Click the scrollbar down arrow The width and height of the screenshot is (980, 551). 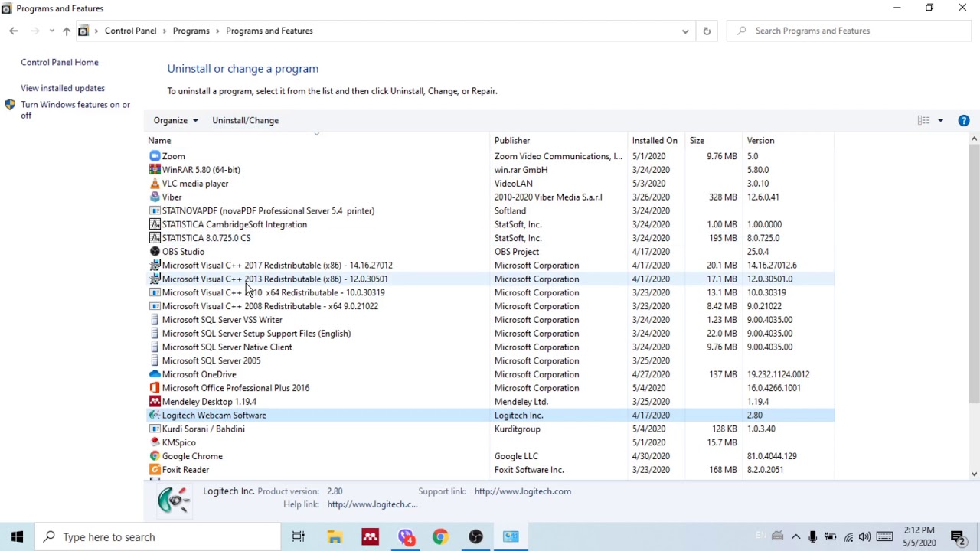coord(974,474)
